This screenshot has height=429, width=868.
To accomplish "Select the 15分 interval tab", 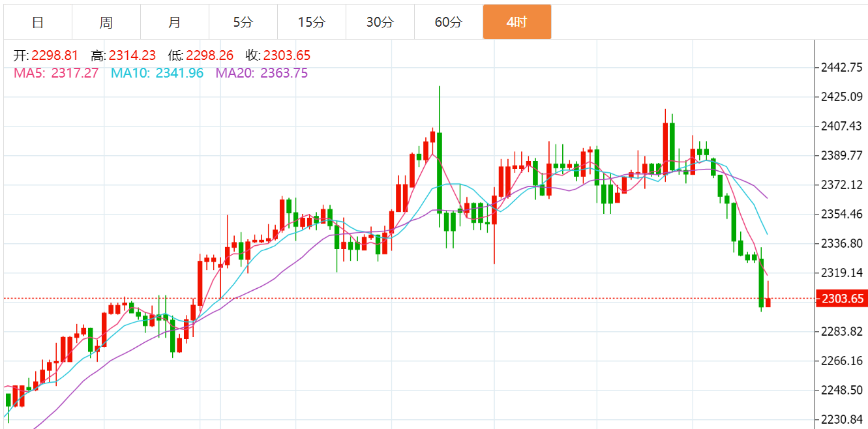I will click(x=312, y=22).
